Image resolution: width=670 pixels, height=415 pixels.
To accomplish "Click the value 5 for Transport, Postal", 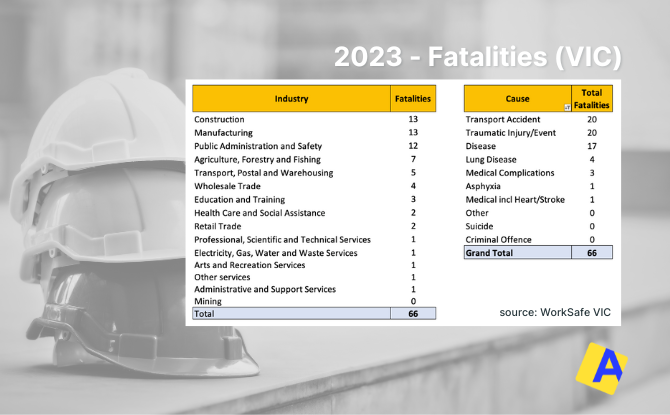I will 413,172.
